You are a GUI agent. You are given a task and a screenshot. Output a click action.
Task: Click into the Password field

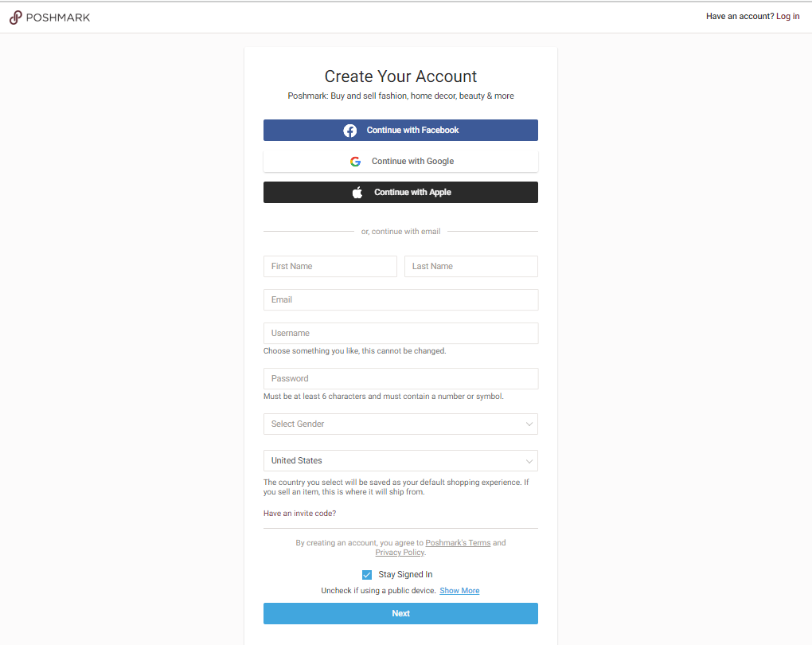point(400,379)
